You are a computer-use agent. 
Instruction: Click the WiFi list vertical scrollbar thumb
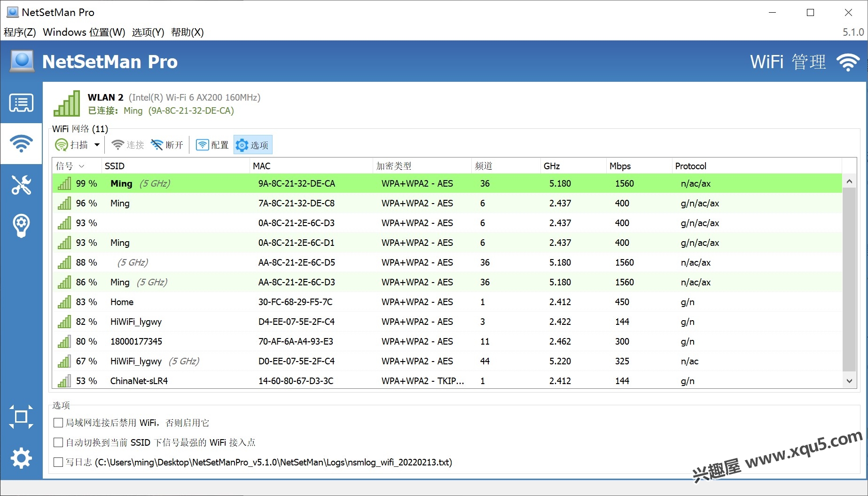(x=849, y=279)
